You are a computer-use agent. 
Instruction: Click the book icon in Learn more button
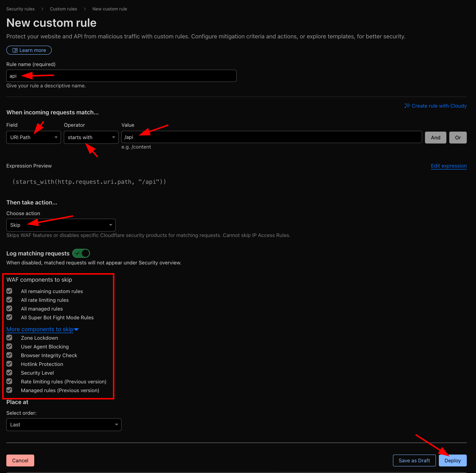[15, 50]
